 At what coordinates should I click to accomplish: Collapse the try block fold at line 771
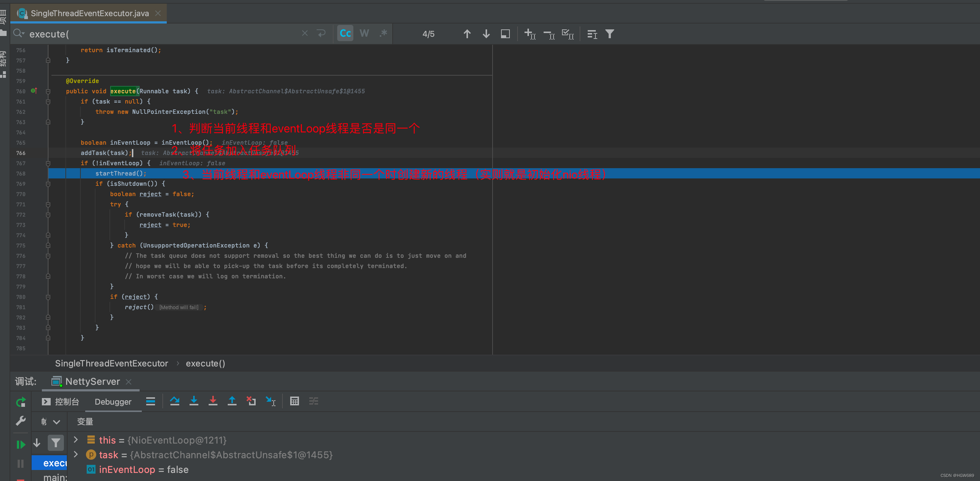[48, 204]
